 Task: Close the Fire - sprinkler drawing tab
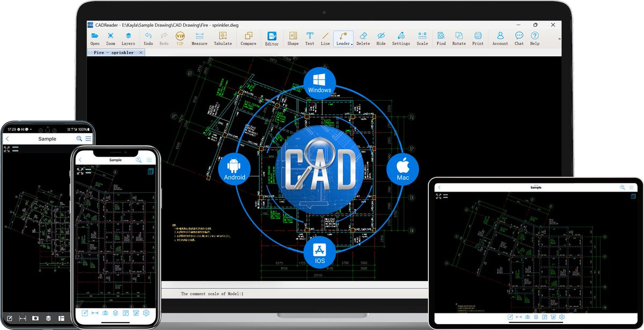point(141,53)
